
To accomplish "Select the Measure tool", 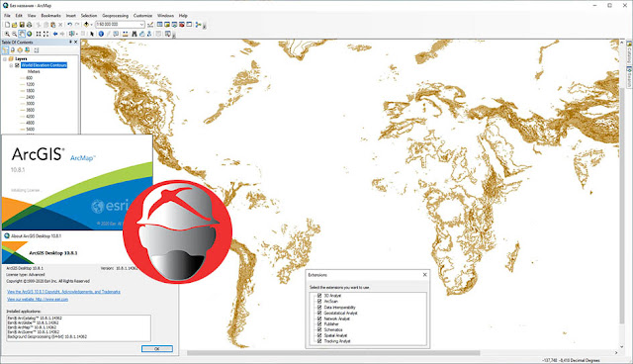I will (x=126, y=34).
